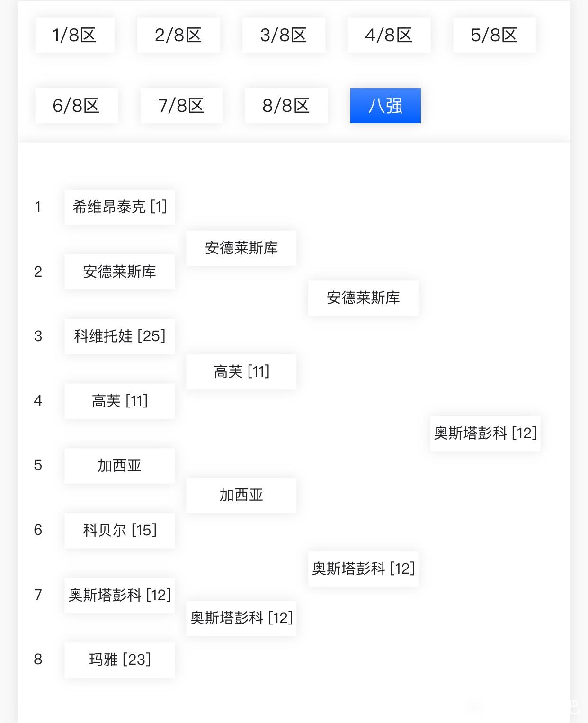The width and height of the screenshot is (588, 723).
Task: Switch to the 6/8区 tab
Action: [76, 106]
